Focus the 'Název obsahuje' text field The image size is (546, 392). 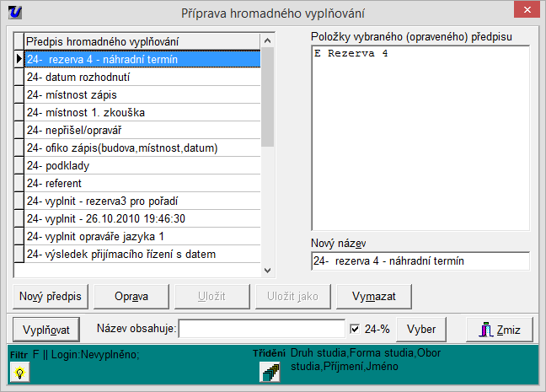261,329
